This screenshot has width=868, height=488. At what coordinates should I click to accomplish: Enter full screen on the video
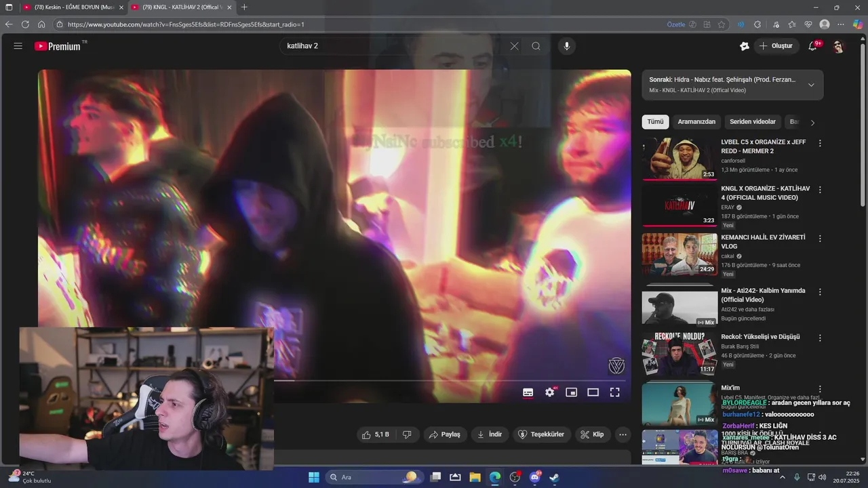(x=615, y=392)
